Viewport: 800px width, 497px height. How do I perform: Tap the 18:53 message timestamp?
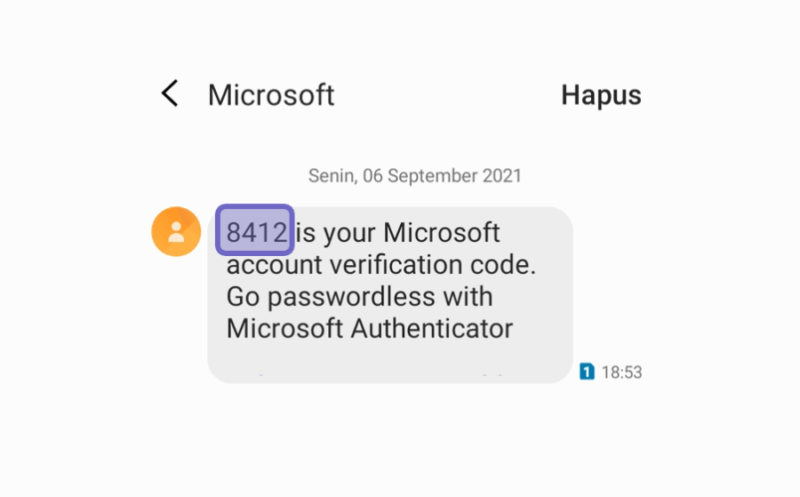(621, 372)
